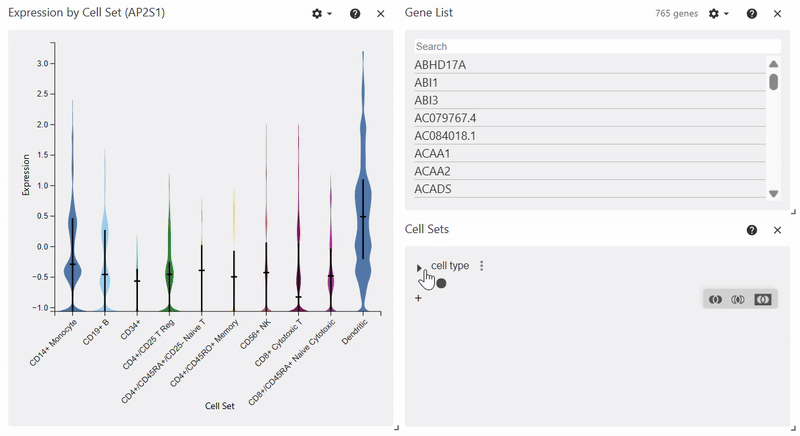Close the Cell Sets panel
The width and height of the screenshot is (800, 436).
tap(778, 230)
